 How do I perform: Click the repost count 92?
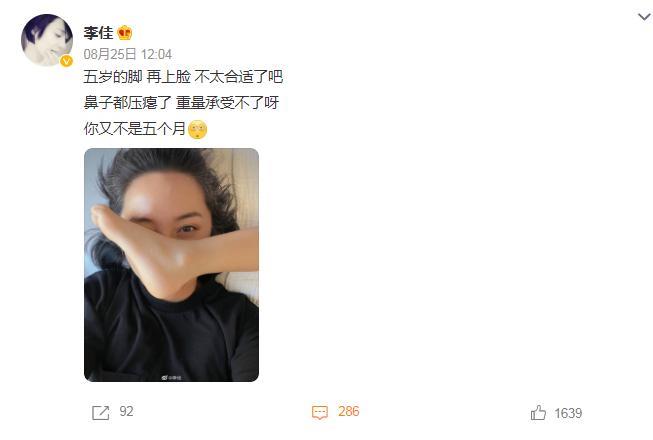click(126, 411)
